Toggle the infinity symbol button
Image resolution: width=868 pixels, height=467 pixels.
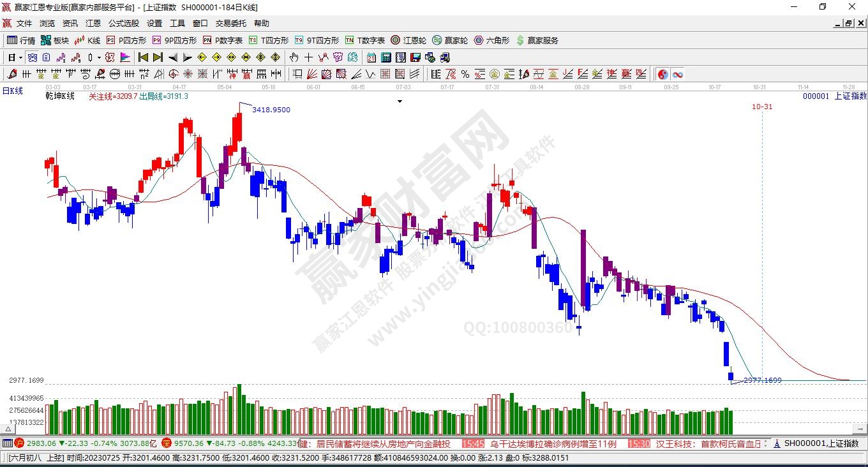click(677, 74)
